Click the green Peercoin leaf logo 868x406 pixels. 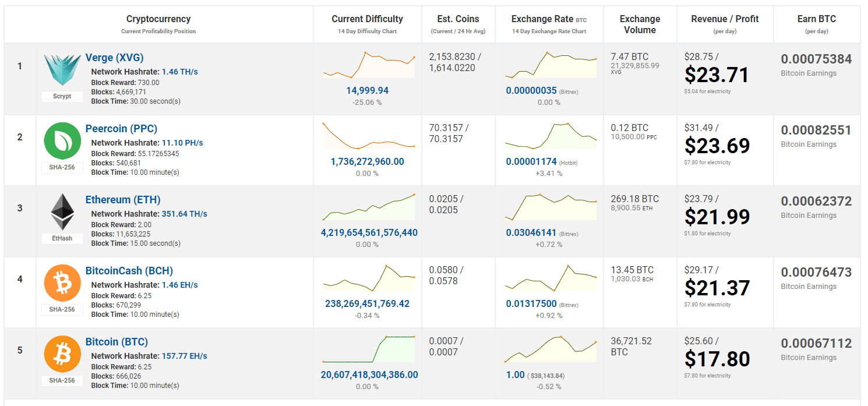pyautogui.click(x=62, y=141)
